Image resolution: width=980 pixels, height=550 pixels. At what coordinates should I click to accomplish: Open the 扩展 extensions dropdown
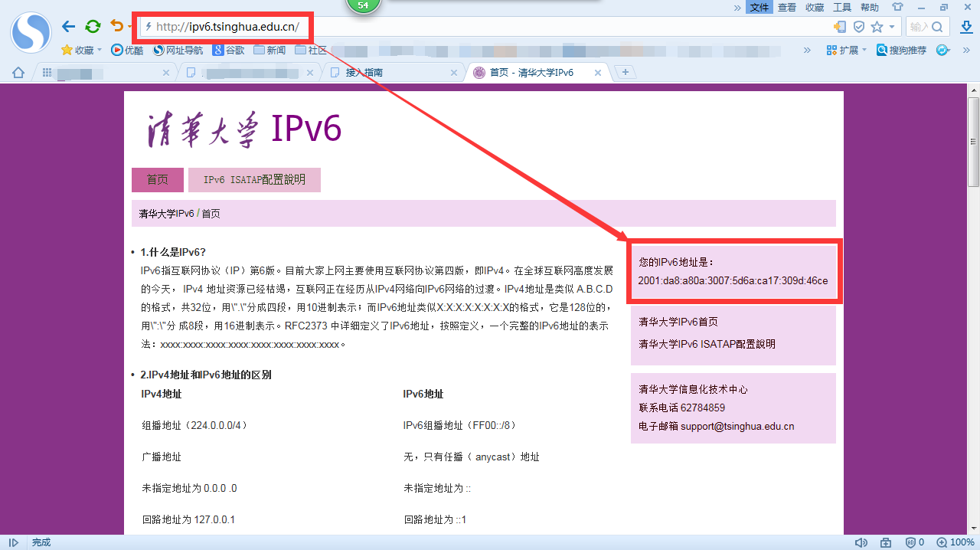click(x=846, y=50)
